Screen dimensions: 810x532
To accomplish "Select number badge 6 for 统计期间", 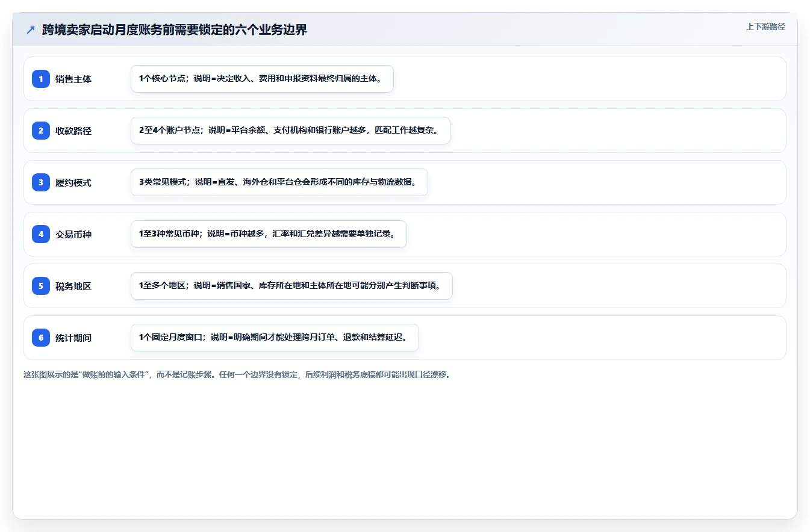I will click(41, 338).
